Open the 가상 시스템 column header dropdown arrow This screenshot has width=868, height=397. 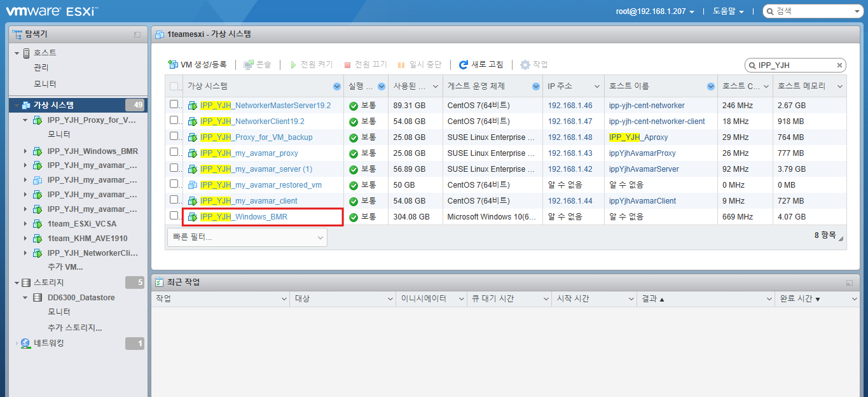pyautogui.click(x=337, y=87)
